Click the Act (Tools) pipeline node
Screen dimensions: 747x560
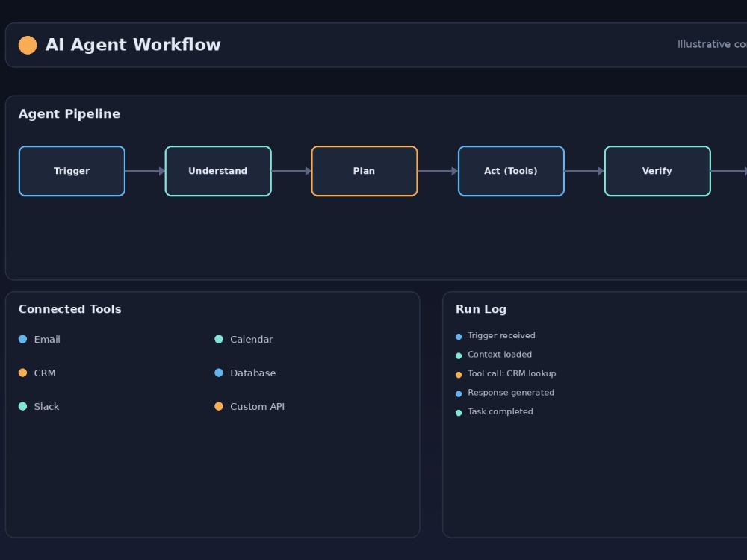[511, 171]
